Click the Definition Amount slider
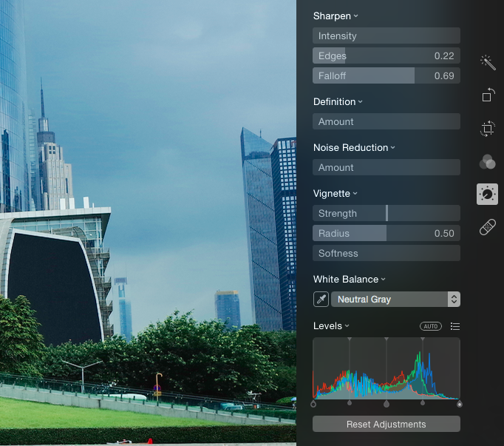 [x=386, y=121]
